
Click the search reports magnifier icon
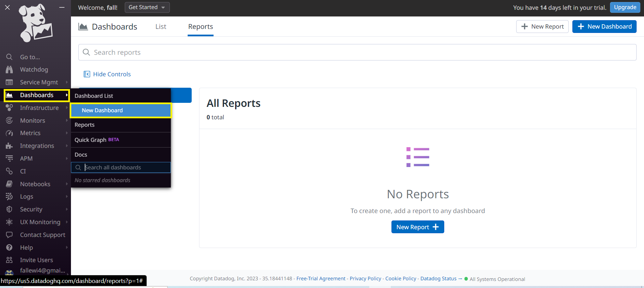pyautogui.click(x=86, y=52)
